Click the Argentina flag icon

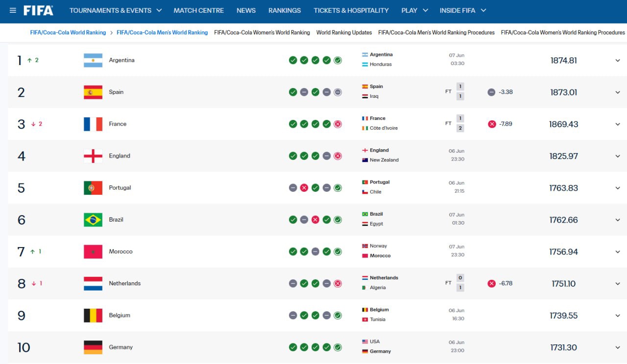click(x=93, y=60)
